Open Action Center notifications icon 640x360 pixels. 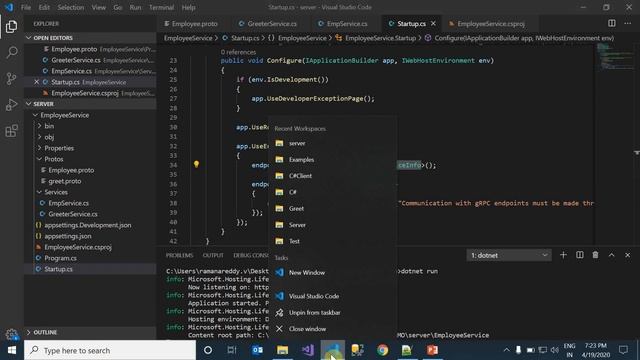[623, 350]
